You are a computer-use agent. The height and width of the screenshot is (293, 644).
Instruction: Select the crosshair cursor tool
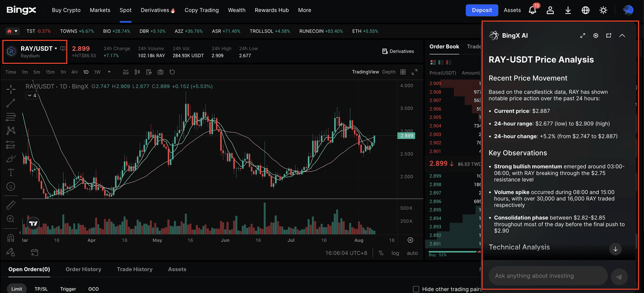click(x=11, y=90)
